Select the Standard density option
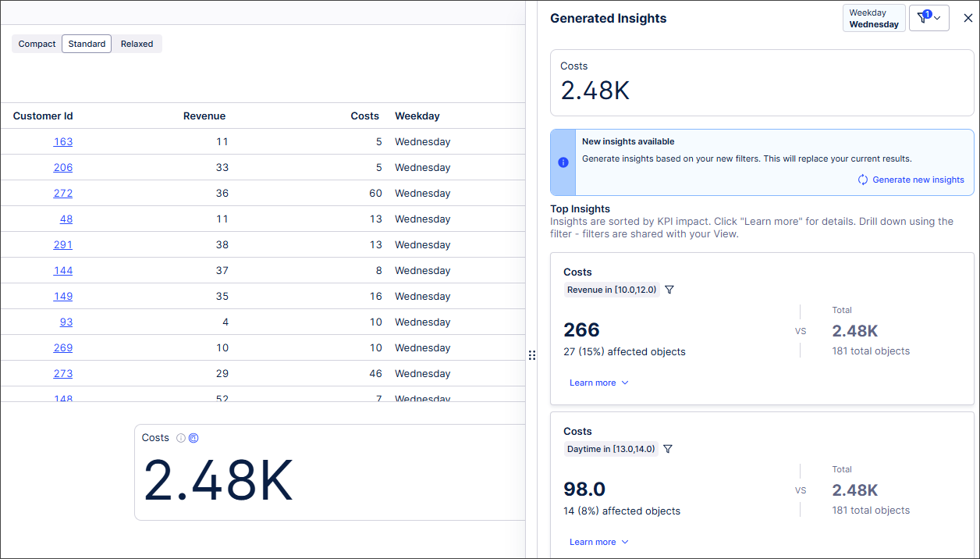 coord(86,44)
